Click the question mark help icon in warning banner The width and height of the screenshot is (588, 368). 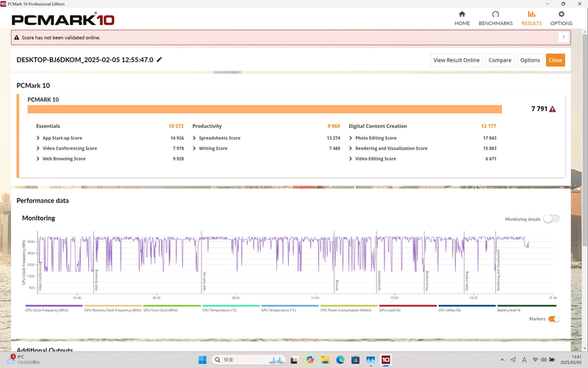point(563,38)
